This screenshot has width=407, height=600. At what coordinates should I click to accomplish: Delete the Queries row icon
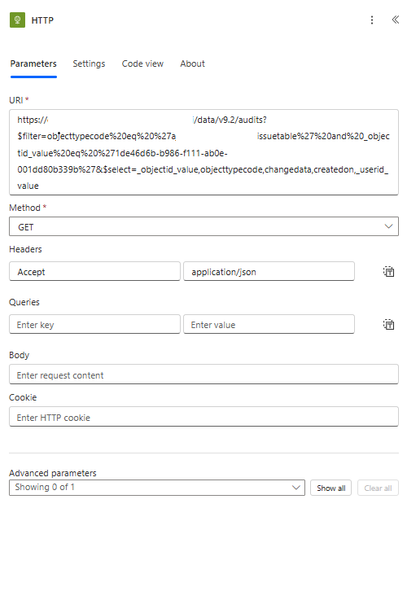pyautogui.click(x=388, y=324)
